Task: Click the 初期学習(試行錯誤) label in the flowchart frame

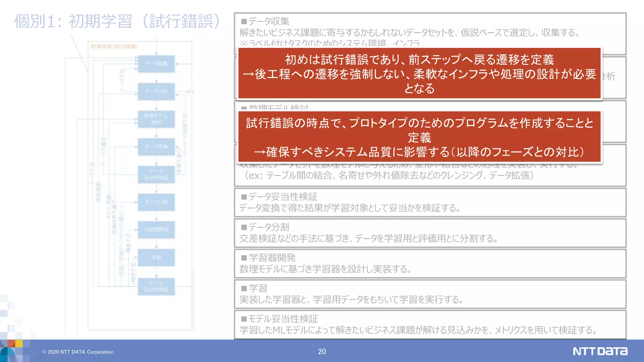Action: click(x=114, y=47)
